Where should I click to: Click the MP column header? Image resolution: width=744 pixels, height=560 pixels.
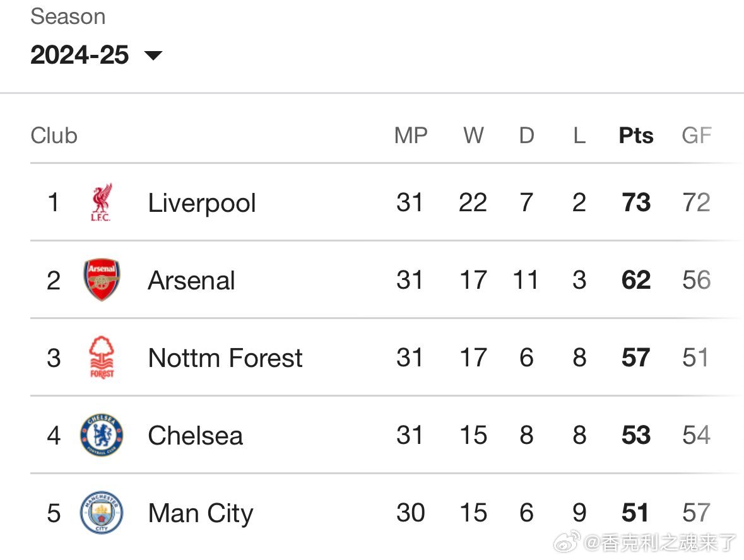pos(411,136)
